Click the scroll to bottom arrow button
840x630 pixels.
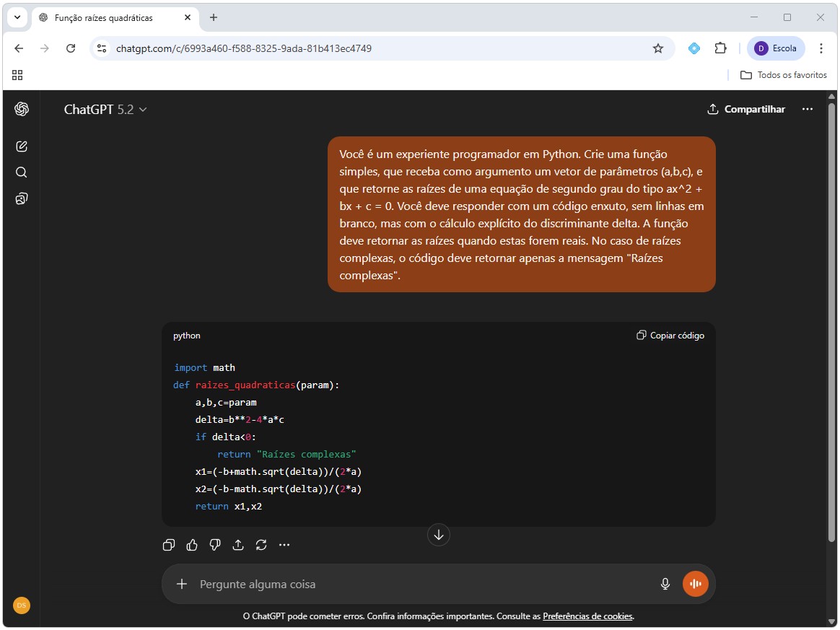pos(439,535)
